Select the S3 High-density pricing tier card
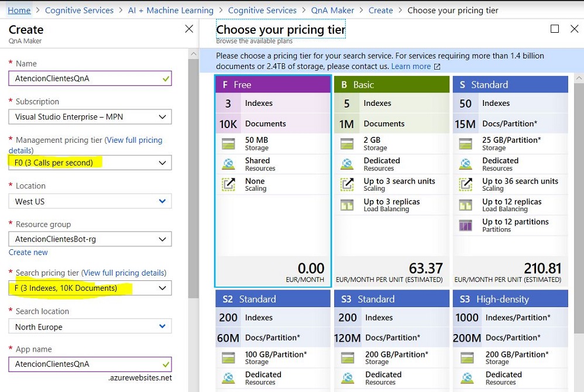Viewport: 584px width, 392px height. click(x=510, y=341)
